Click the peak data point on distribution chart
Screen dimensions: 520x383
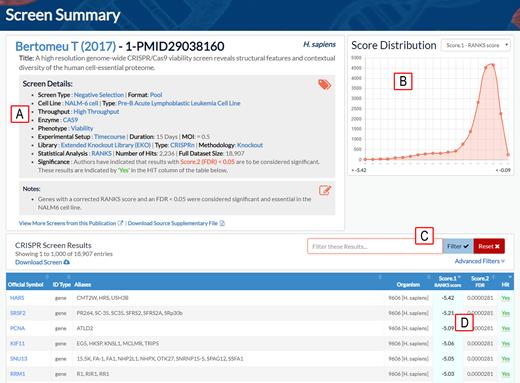click(x=493, y=65)
